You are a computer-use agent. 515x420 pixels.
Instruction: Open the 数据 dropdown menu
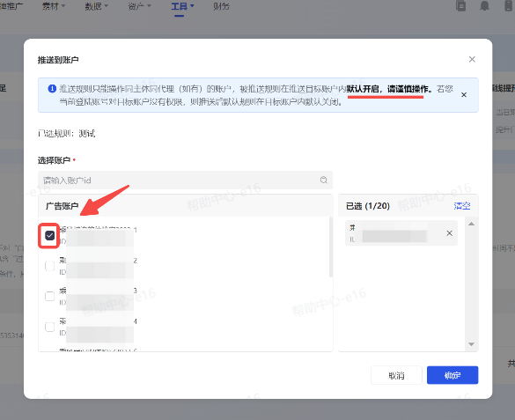[x=96, y=6]
